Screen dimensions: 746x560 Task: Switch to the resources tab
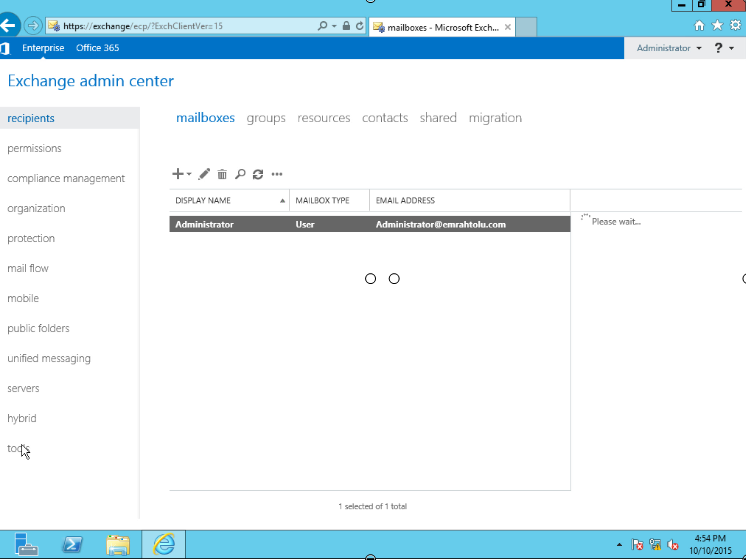click(324, 118)
